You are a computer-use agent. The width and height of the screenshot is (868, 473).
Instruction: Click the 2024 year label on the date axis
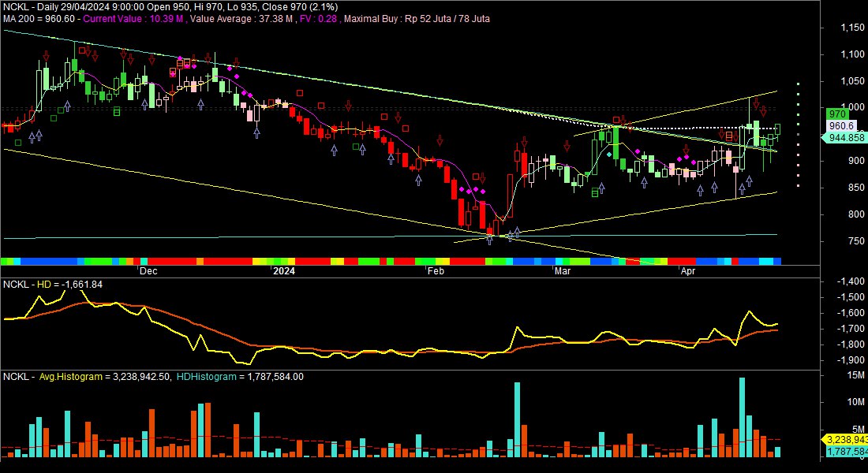tap(283, 271)
